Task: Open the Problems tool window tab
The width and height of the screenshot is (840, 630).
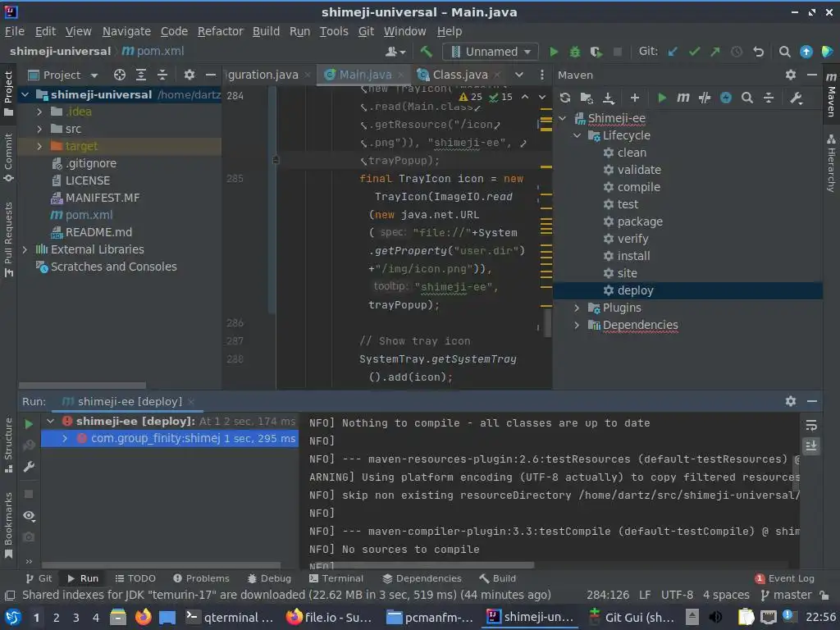Action: pyautogui.click(x=202, y=578)
